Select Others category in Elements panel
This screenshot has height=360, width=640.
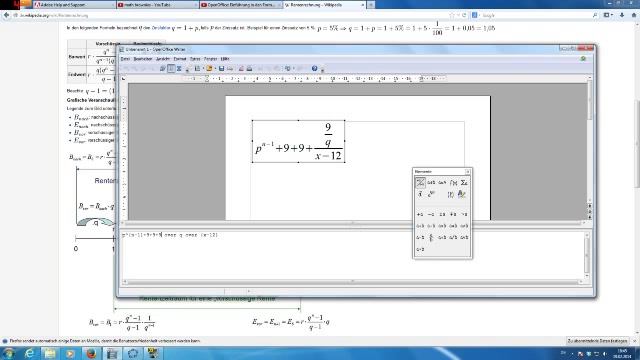431,194
